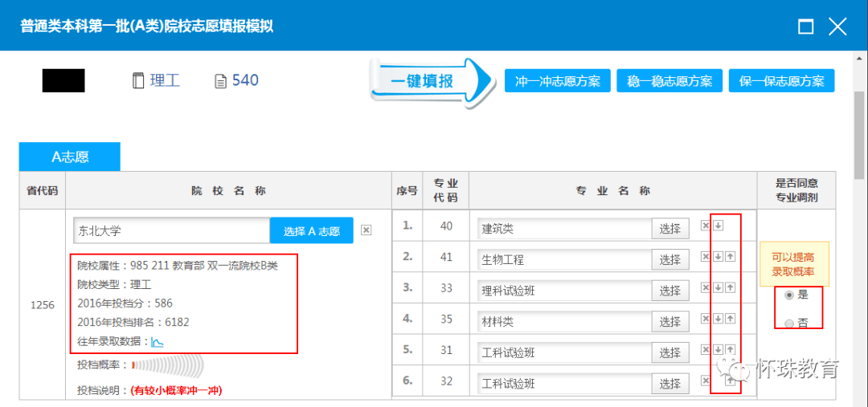Screen dimensions: 868x407
Task: Remove the 生物工程 major entry
Action: 706,256
